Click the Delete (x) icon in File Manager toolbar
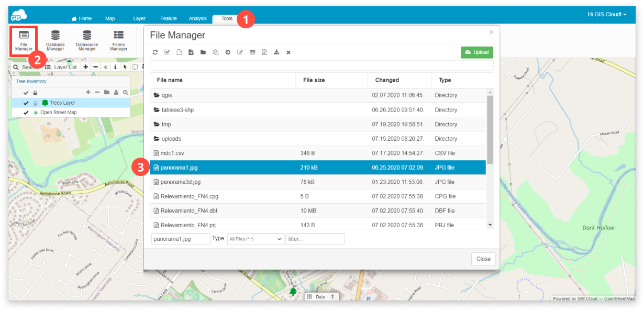 (x=288, y=52)
